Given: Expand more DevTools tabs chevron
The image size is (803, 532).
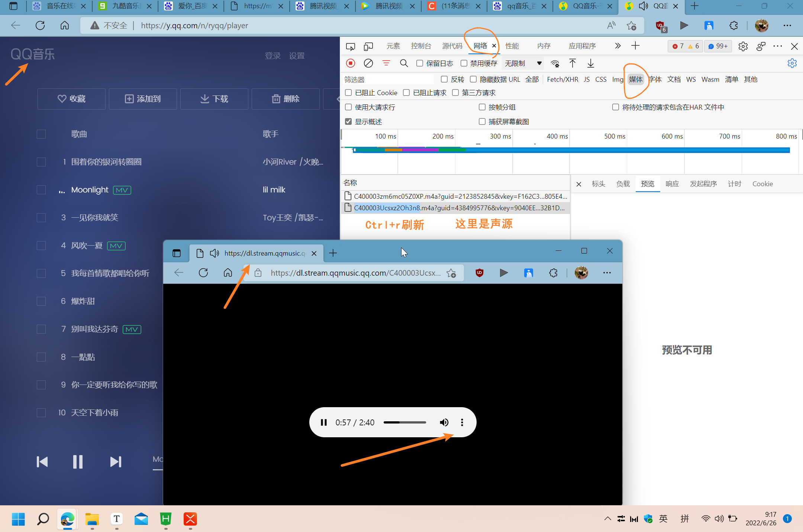Looking at the screenshot, I should pyautogui.click(x=617, y=46).
